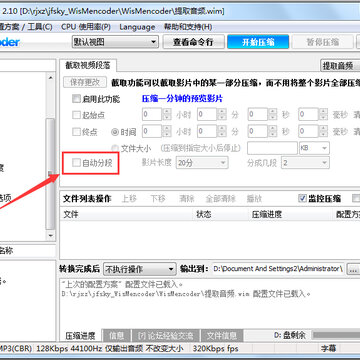Toggle the 监控压缩 checkbox

302,199
